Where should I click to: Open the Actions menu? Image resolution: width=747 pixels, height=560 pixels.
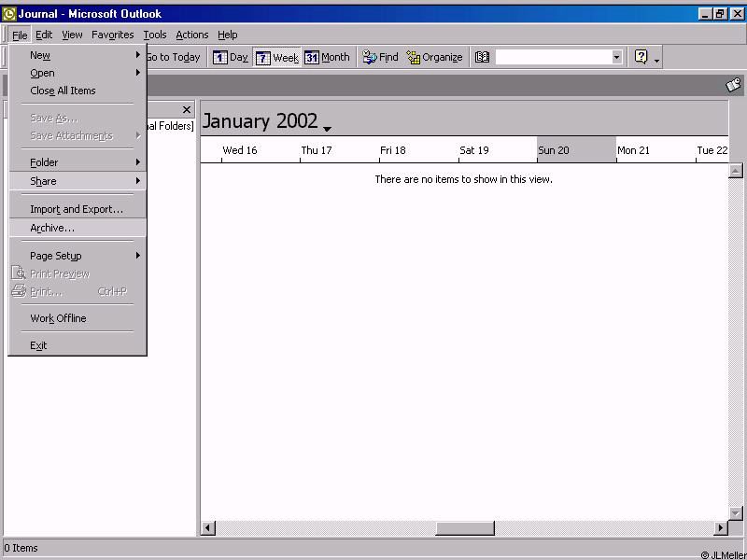(192, 35)
